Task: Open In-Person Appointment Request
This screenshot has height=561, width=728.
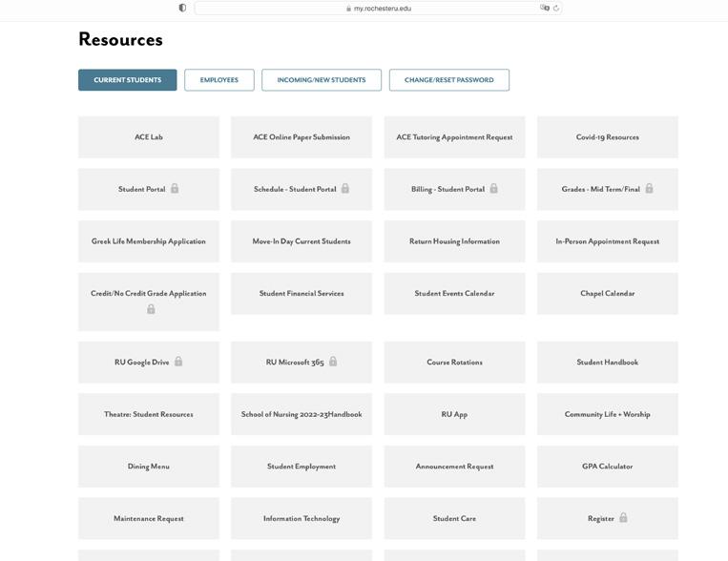Action: coord(607,241)
